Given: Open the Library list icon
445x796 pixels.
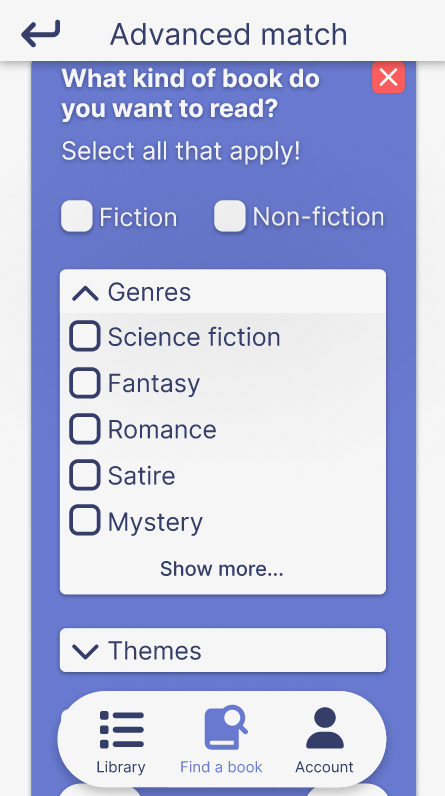Looking at the screenshot, I should click(x=122, y=729).
